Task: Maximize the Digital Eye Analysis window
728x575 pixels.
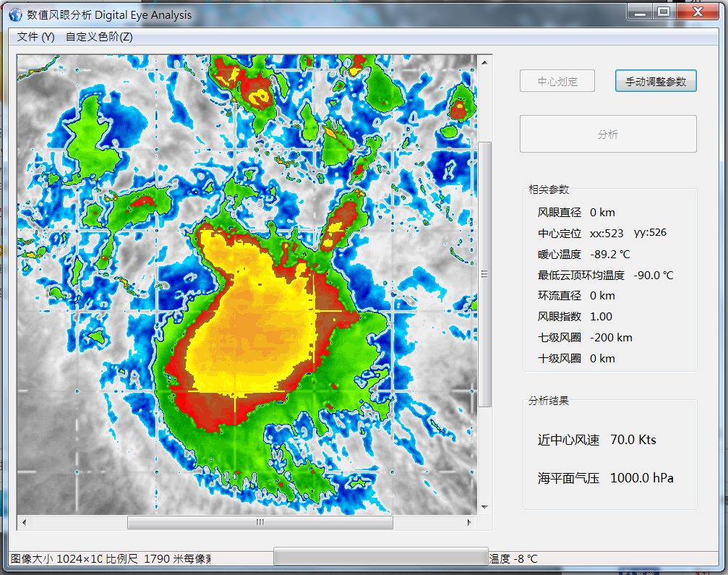Action: click(x=662, y=12)
